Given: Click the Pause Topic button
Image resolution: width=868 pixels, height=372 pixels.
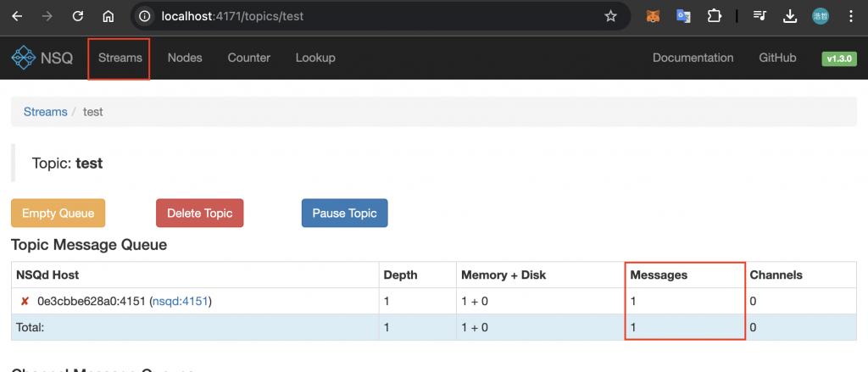Looking at the screenshot, I should click(345, 214).
